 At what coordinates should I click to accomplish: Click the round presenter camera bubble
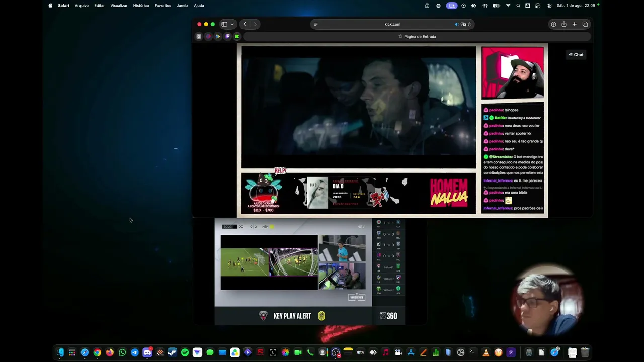coord(546,302)
